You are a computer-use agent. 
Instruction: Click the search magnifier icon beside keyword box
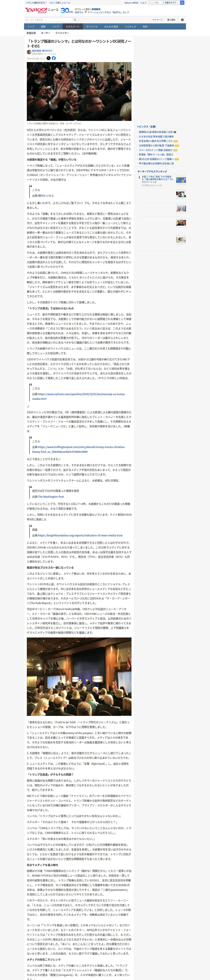pyautogui.click(x=75, y=20)
